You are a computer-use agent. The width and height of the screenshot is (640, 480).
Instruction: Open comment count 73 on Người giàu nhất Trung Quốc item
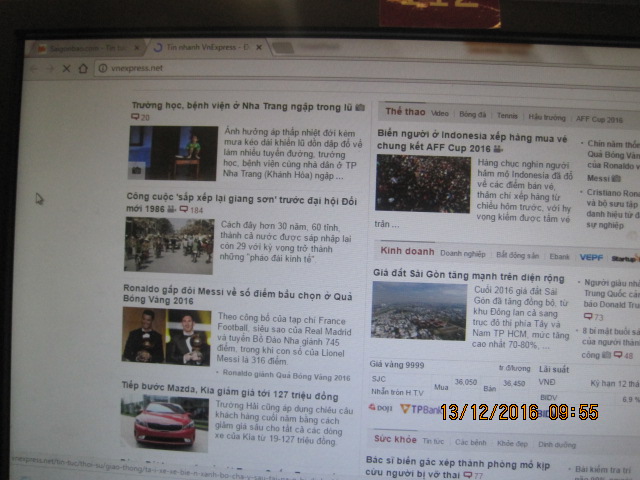593,317
